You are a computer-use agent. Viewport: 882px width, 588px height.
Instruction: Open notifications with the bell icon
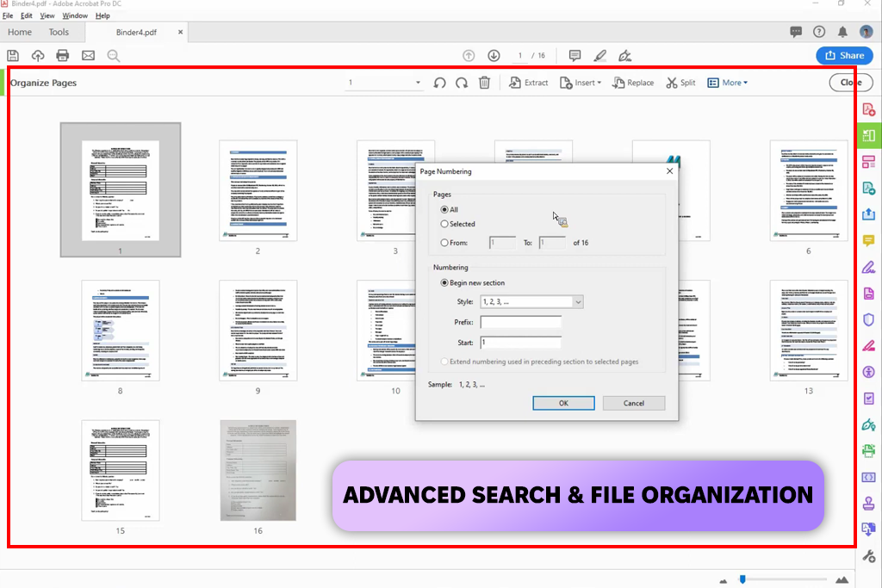[x=842, y=32]
